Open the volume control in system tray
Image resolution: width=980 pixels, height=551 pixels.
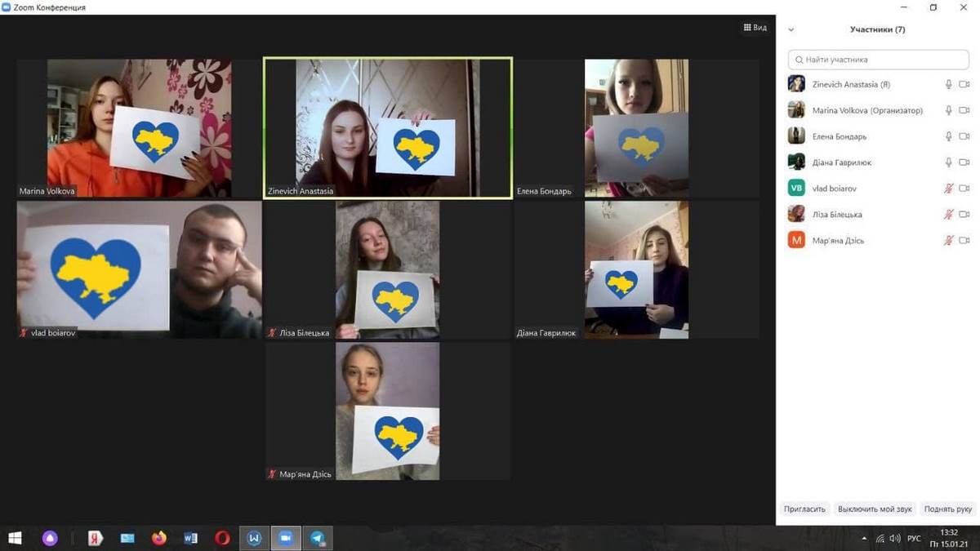coord(895,539)
